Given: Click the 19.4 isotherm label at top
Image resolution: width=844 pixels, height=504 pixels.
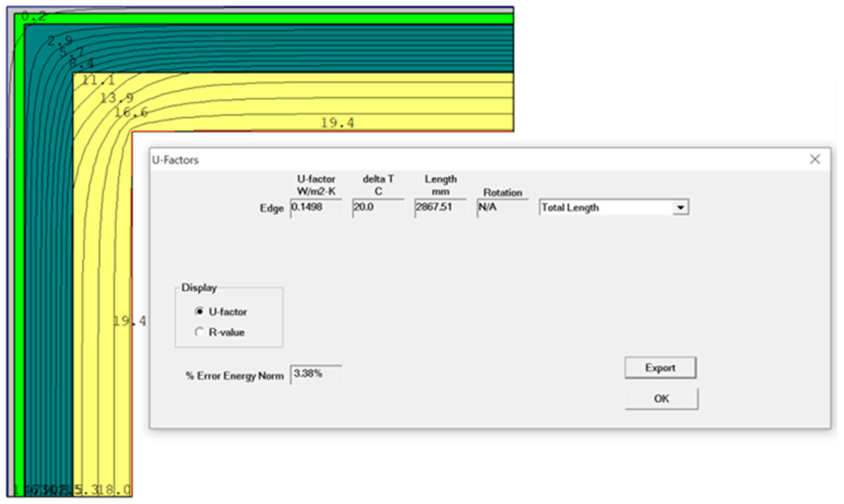Looking at the screenshot, I should pos(338,122).
